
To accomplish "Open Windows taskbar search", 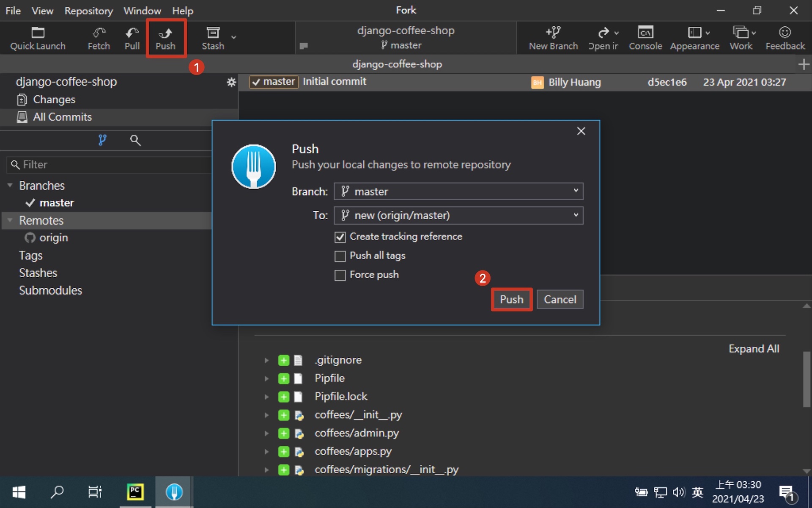I will pyautogui.click(x=57, y=492).
